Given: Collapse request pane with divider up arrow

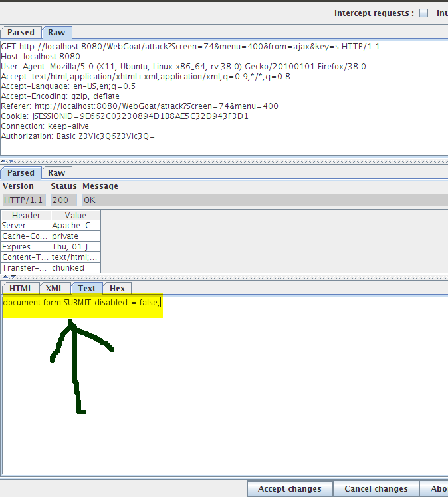Looking at the screenshot, I should (3, 161).
